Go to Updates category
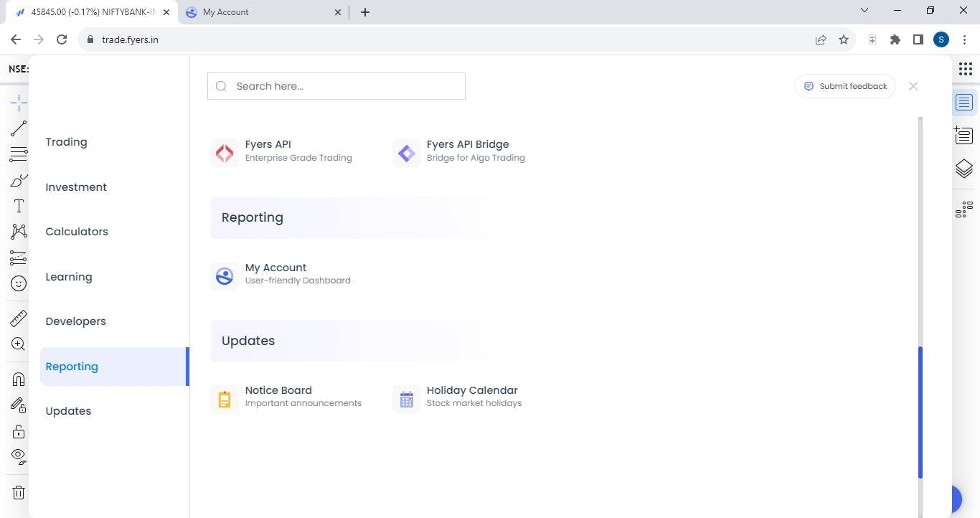Image resolution: width=980 pixels, height=518 pixels. [x=68, y=411]
